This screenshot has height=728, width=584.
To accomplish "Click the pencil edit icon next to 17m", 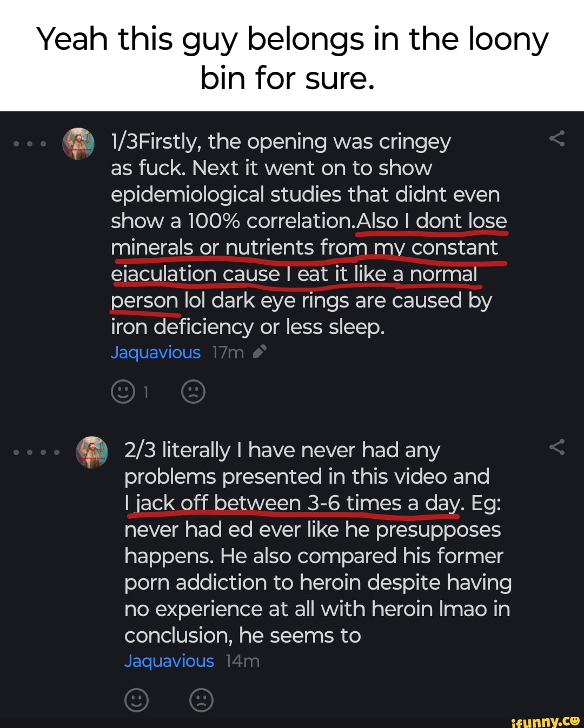I will (x=260, y=352).
